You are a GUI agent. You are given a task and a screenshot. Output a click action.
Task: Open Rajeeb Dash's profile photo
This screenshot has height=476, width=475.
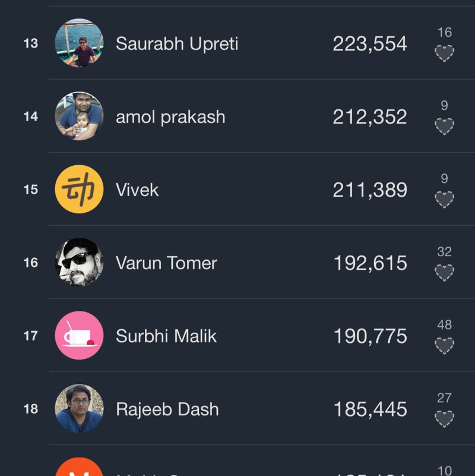(79, 409)
